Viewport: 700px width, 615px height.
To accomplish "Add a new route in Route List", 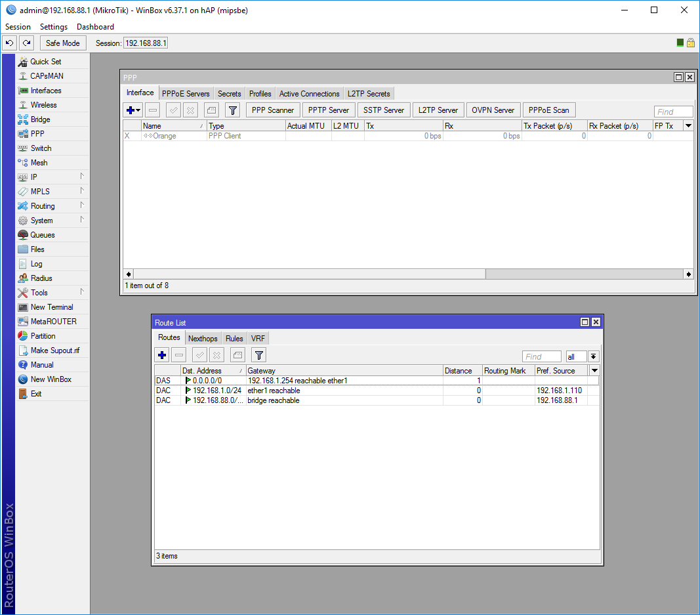I will pos(162,356).
